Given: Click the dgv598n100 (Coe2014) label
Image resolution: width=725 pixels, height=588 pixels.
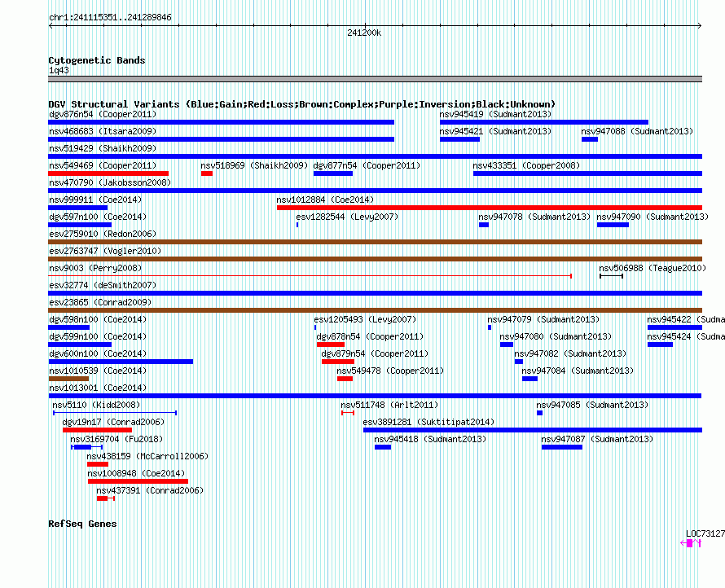Looking at the screenshot, I should [98, 319].
